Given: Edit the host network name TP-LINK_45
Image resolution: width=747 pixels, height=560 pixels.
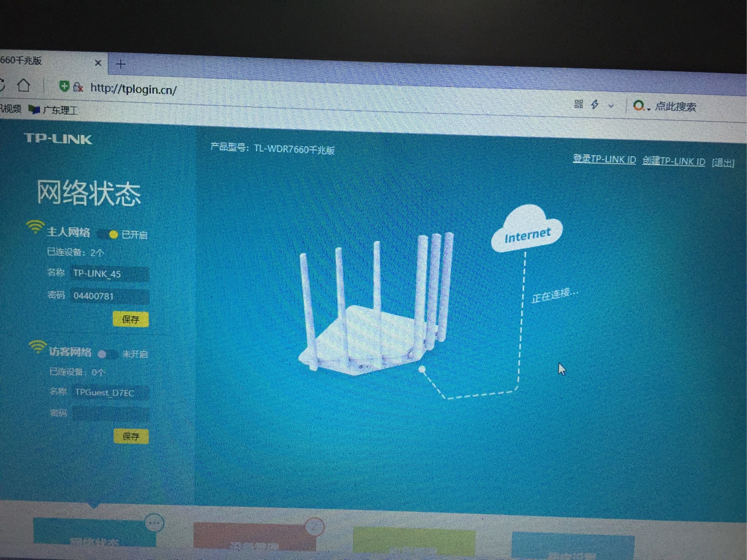Looking at the screenshot, I should 109,274.
